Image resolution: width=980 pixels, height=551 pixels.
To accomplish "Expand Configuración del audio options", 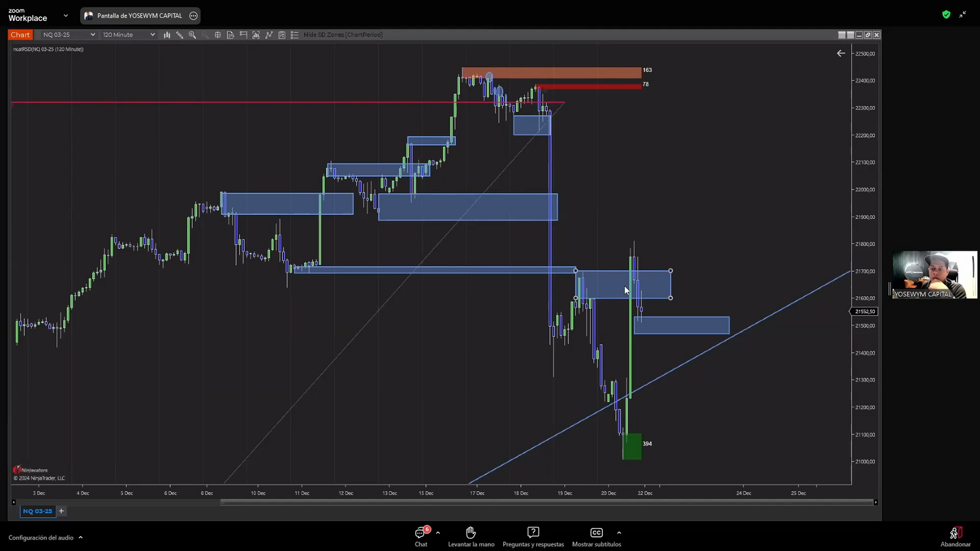I will [x=81, y=537].
